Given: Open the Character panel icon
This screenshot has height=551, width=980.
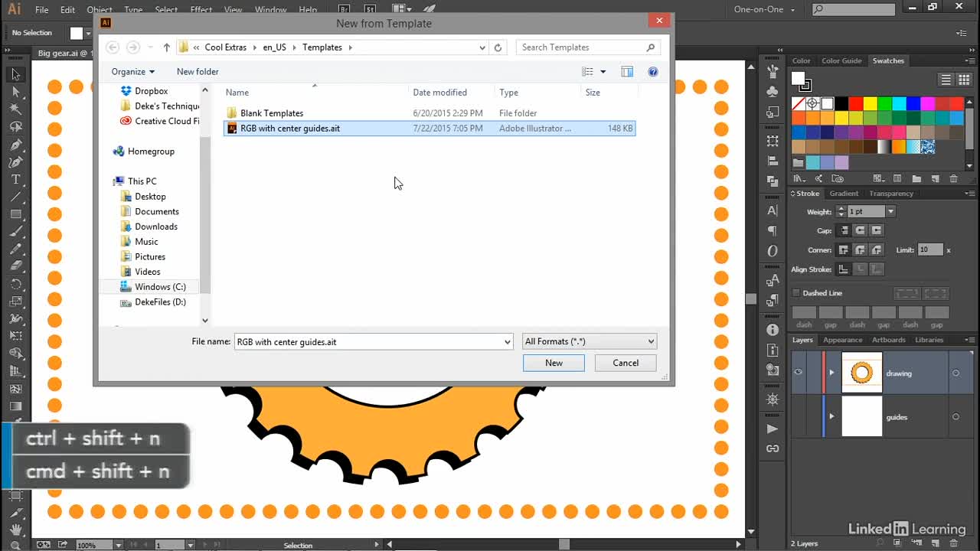Looking at the screenshot, I should point(773,210).
